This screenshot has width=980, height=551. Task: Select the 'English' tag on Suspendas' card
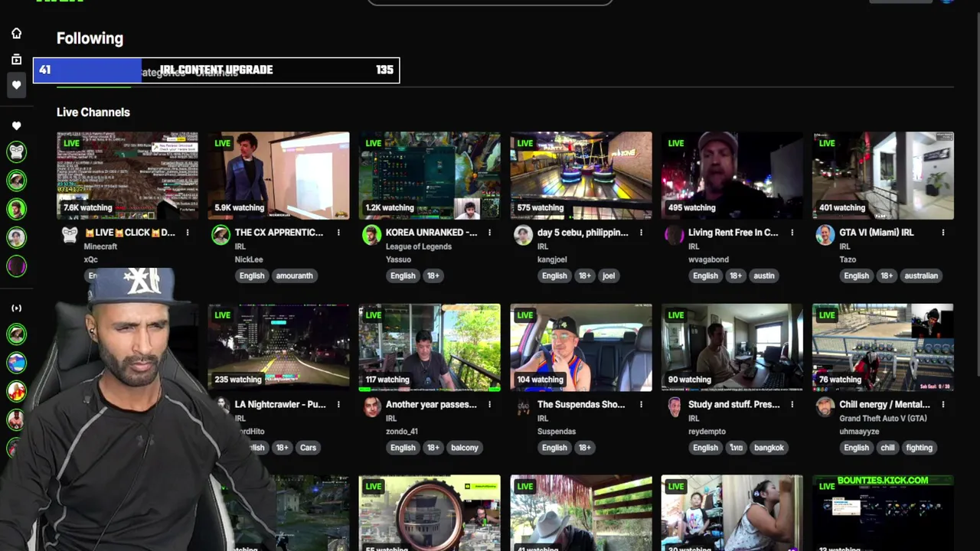tap(554, 448)
